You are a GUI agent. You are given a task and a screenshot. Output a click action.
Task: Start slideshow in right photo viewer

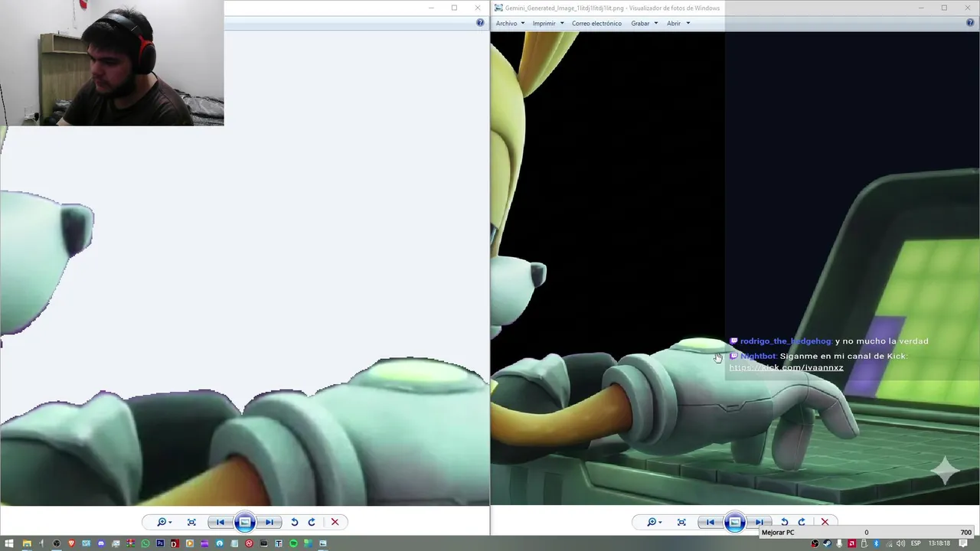(x=735, y=522)
